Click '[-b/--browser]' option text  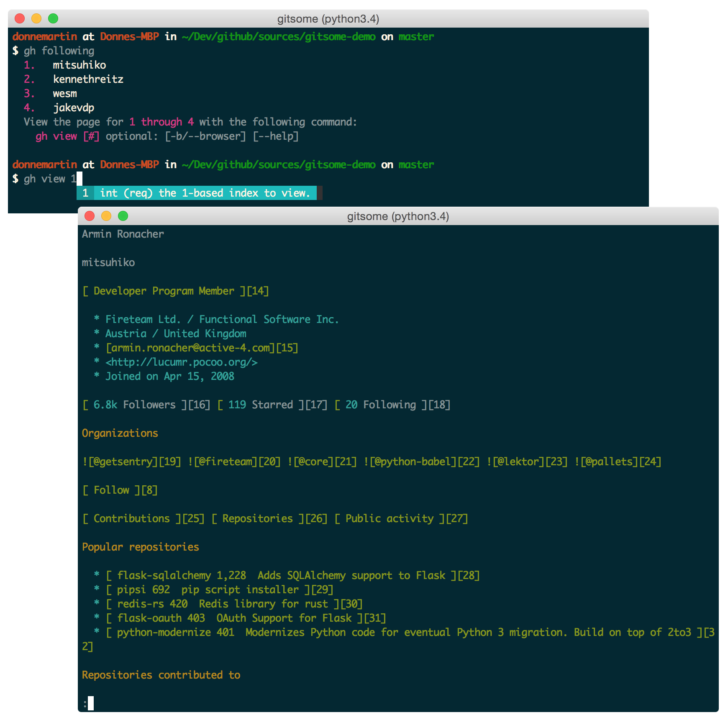pyautogui.click(x=205, y=136)
